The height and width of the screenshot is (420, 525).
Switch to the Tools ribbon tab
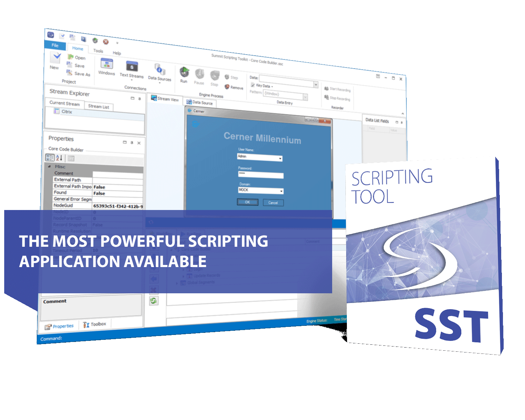[98, 51]
